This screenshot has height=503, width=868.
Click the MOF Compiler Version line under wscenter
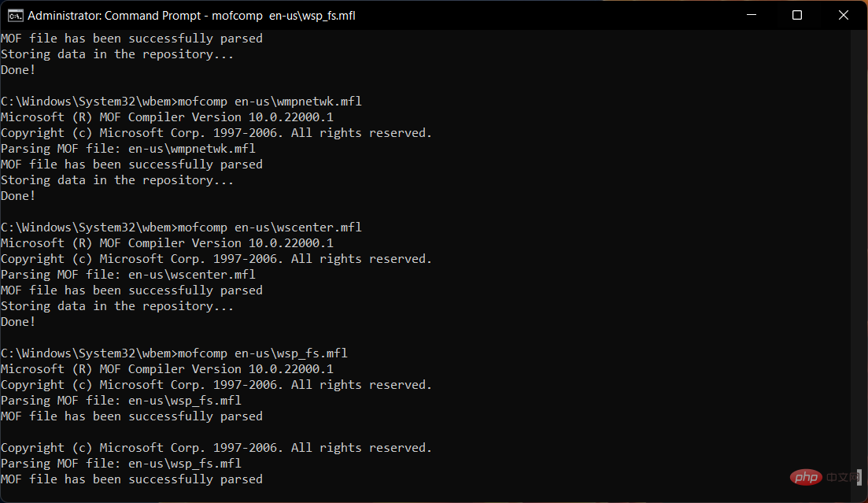pyautogui.click(x=167, y=243)
